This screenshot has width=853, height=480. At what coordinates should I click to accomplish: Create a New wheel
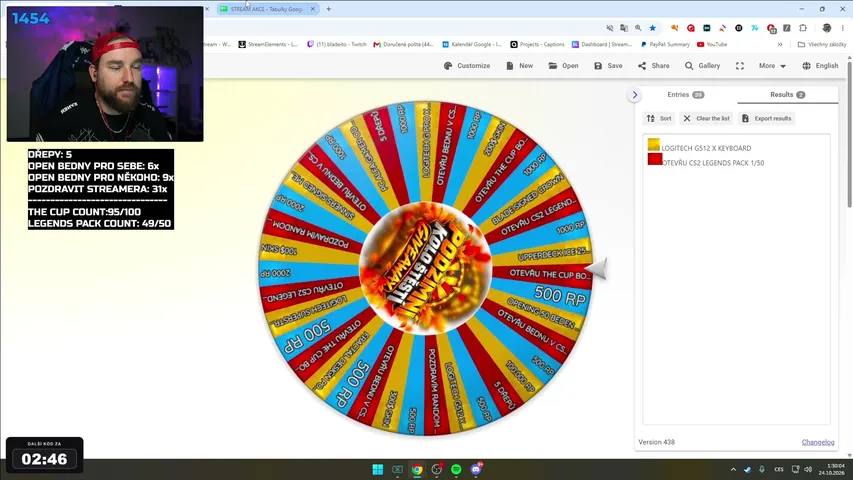[x=519, y=66]
